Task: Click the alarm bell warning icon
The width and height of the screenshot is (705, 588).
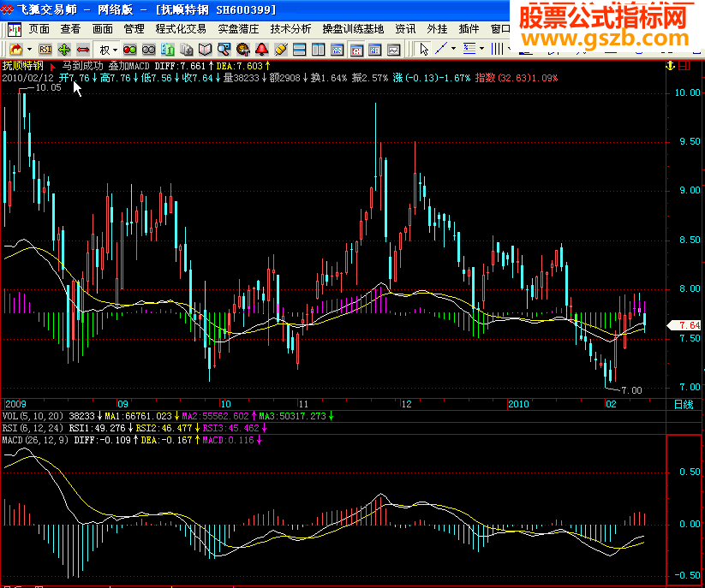Action: click(261, 49)
